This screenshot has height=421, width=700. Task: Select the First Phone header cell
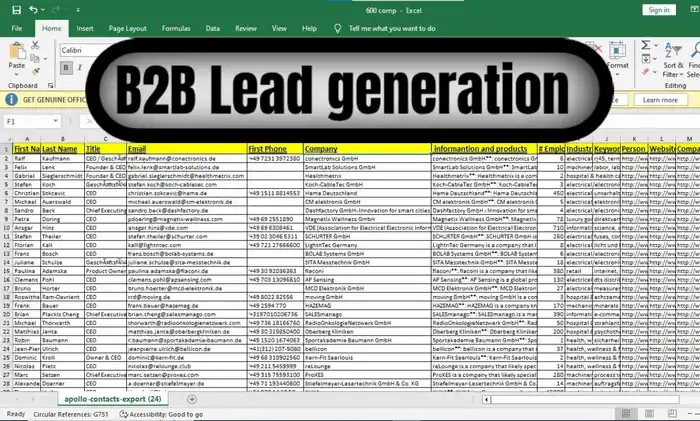pyautogui.click(x=275, y=149)
